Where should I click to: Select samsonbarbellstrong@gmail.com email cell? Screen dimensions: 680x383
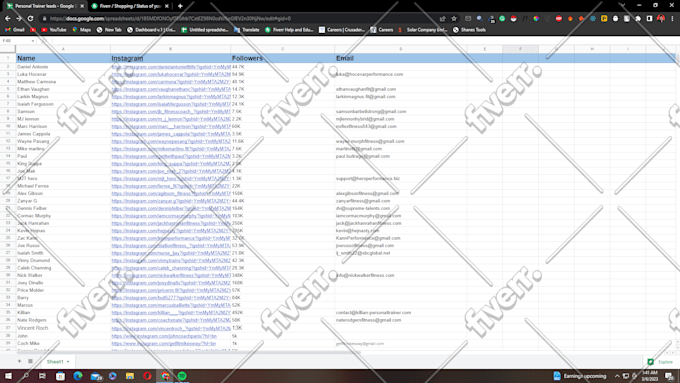pyautogui.click(x=401, y=111)
